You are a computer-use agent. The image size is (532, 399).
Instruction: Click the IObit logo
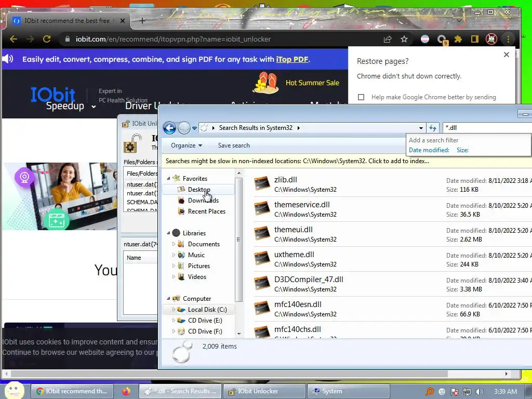pos(53,94)
